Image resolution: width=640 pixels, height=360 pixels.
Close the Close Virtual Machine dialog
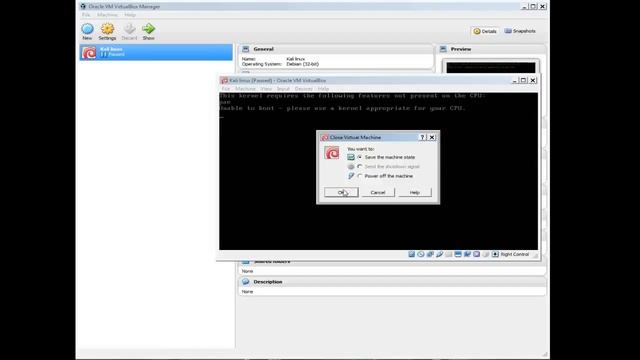click(432, 138)
